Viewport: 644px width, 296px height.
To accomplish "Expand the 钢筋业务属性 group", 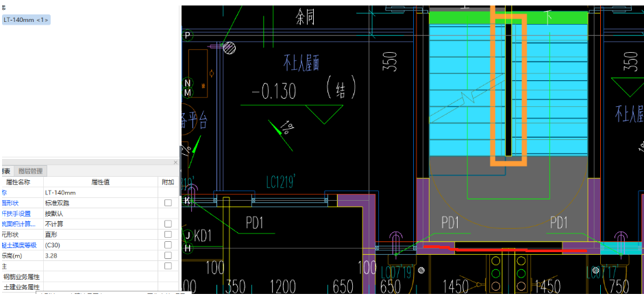I will tap(21, 277).
